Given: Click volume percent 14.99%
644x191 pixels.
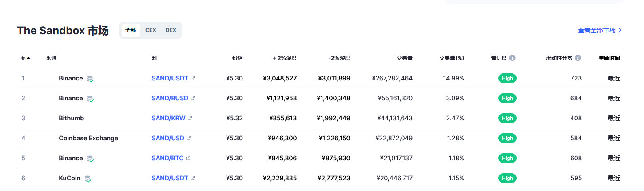Looking at the screenshot, I should [453, 78].
